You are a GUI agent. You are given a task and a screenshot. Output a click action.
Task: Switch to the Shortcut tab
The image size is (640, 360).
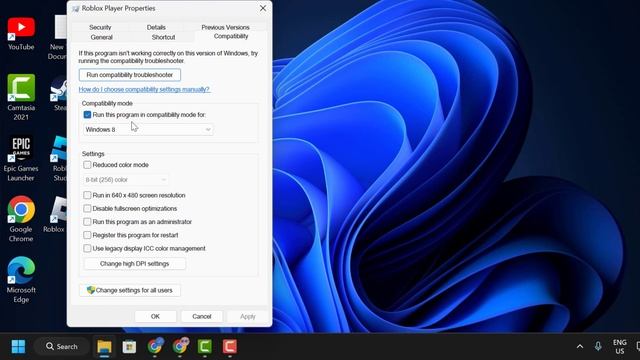(x=163, y=37)
